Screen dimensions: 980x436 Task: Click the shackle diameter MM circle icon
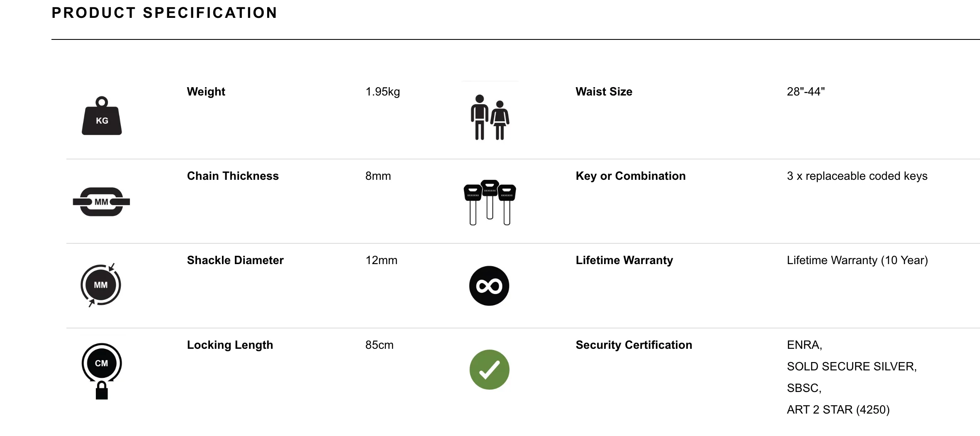[x=101, y=285]
